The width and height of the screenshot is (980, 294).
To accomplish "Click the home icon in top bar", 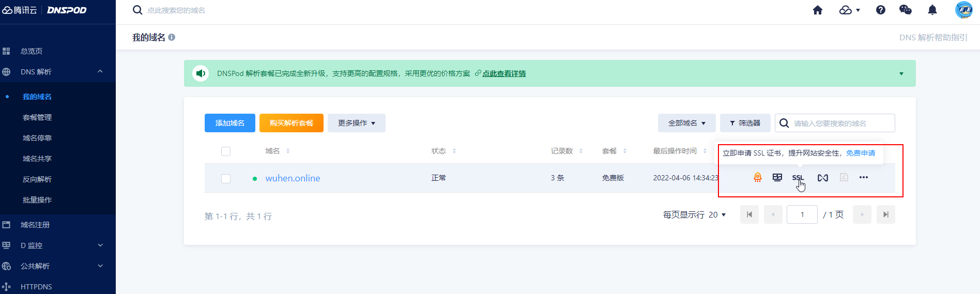I will click(x=818, y=10).
